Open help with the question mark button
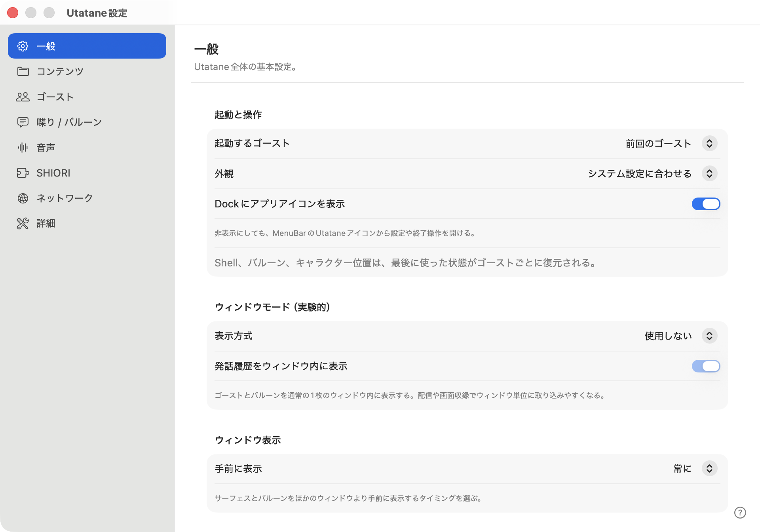The width and height of the screenshot is (760, 532). 740,513
